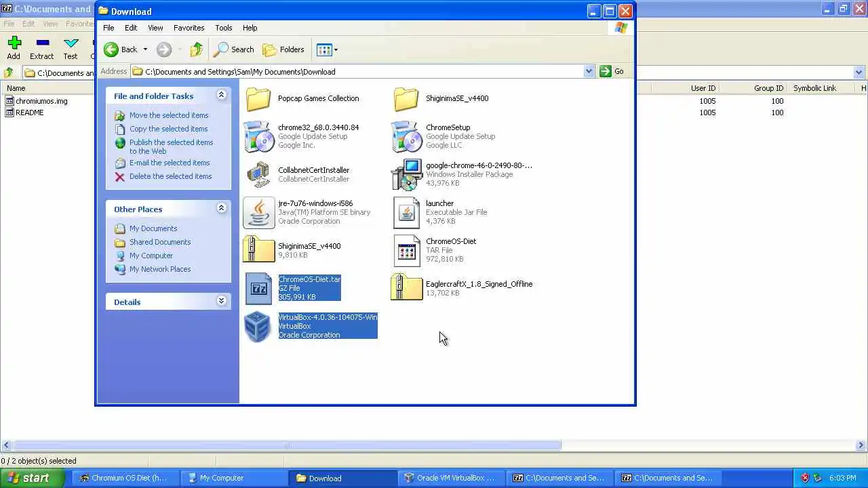The width and height of the screenshot is (868, 488).
Task: Click the Test button in 7-Zip window
Action: [x=71, y=48]
